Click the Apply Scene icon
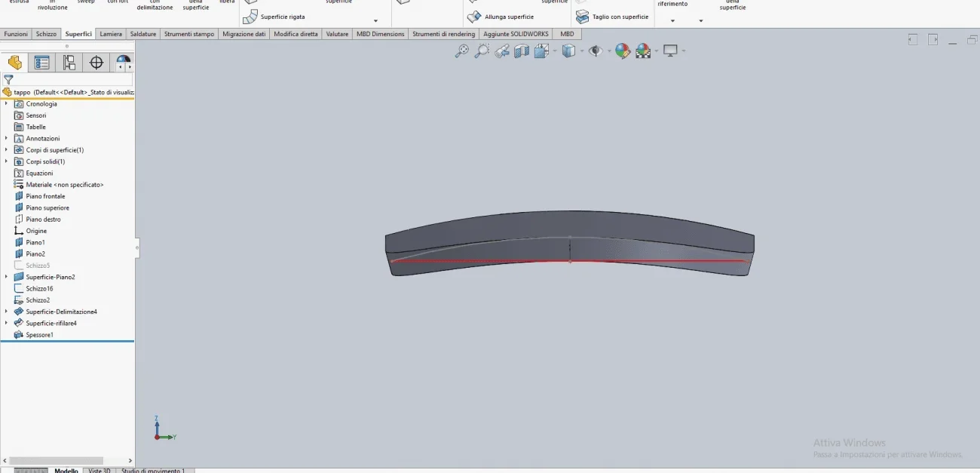Screen dimensions: 980x473 [x=643, y=51]
